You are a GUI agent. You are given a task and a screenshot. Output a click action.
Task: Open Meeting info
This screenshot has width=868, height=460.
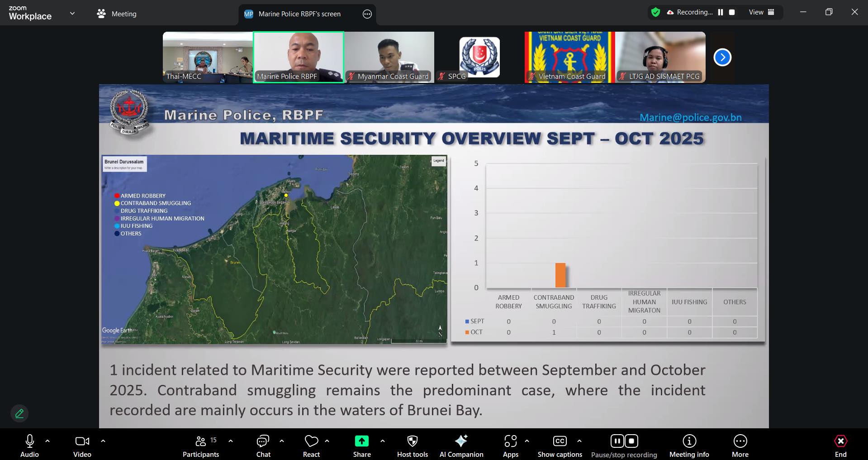pos(689,446)
